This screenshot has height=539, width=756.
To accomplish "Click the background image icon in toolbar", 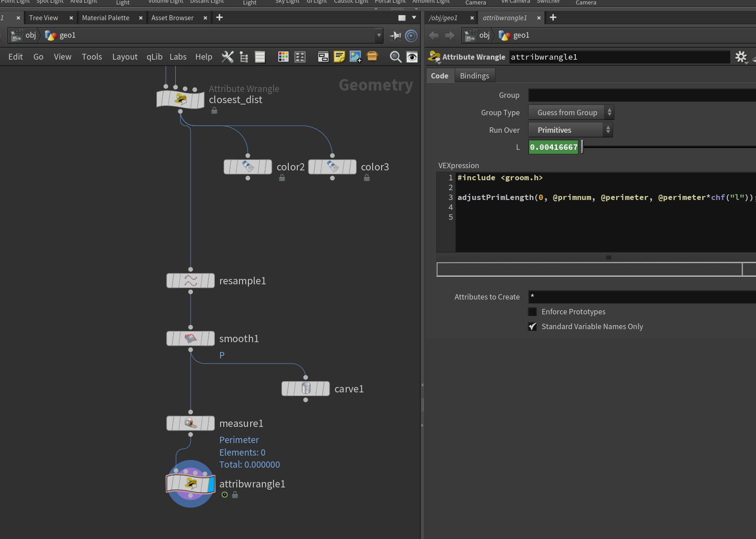I will tap(356, 57).
